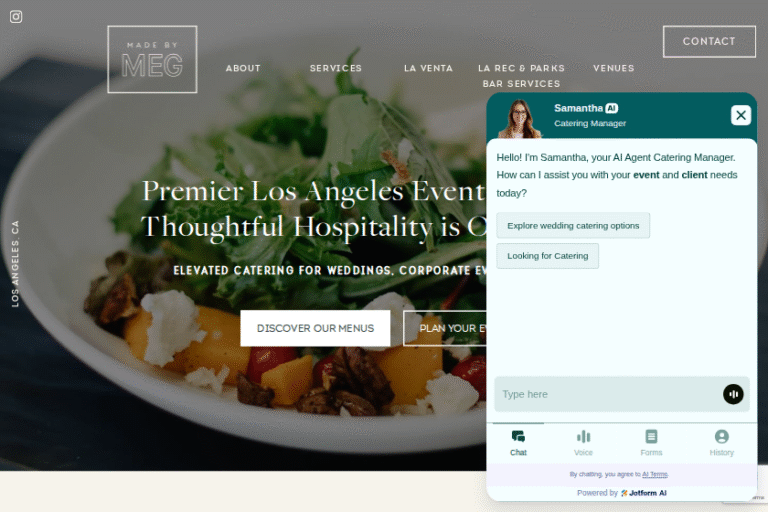
Task: Go to La Venta page
Action: pyautogui.click(x=428, y=68)
